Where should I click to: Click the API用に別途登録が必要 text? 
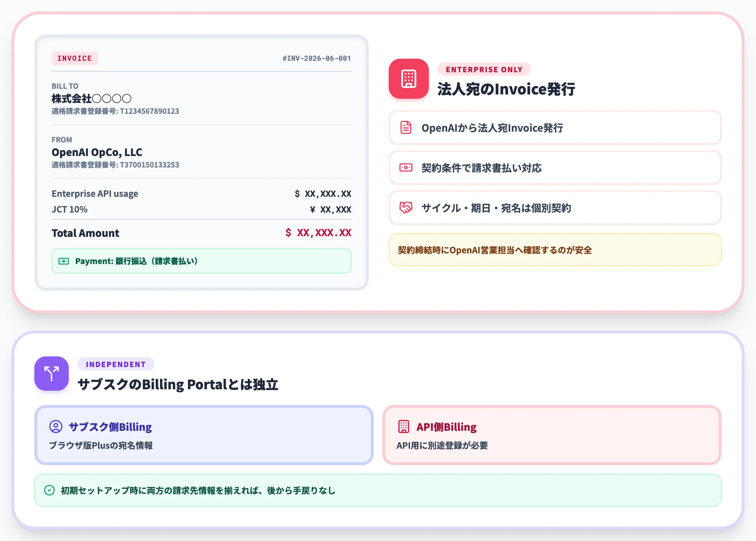(442, 445)
